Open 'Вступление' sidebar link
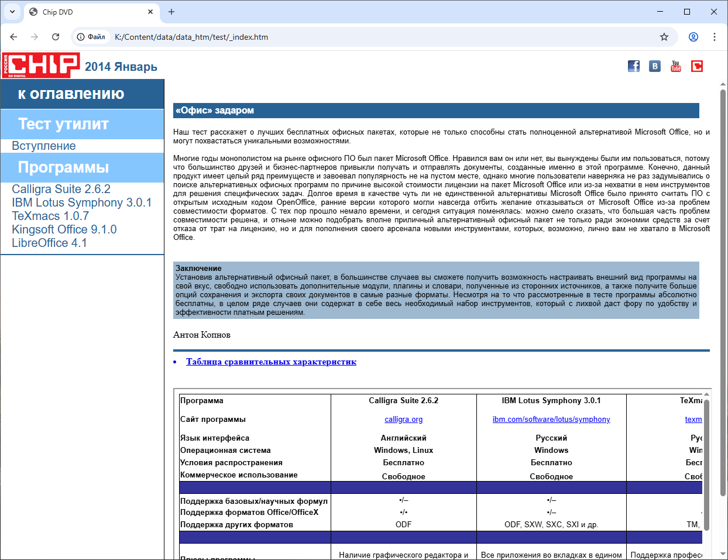Screen dimensions: 728x560 point(44,146)
